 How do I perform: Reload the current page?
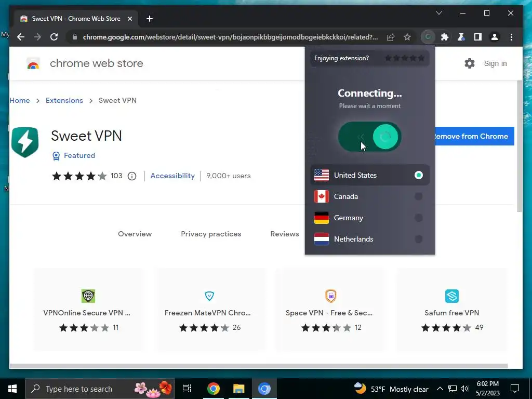[x=54, y=37]
